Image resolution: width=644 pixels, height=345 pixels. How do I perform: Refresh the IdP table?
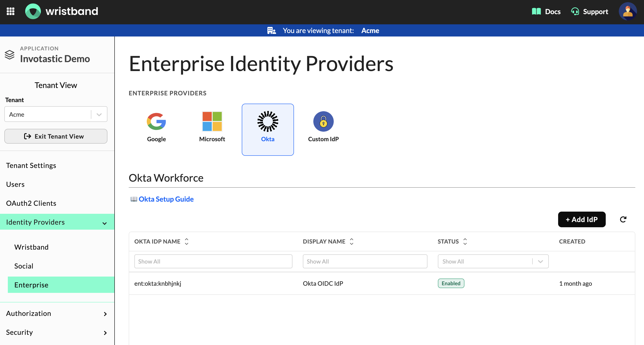tap(623, 219)
